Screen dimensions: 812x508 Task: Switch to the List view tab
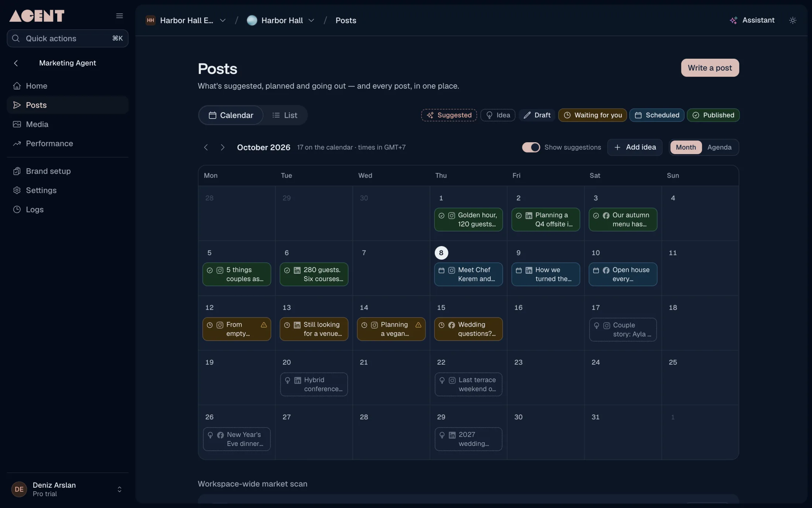point(285,115)
